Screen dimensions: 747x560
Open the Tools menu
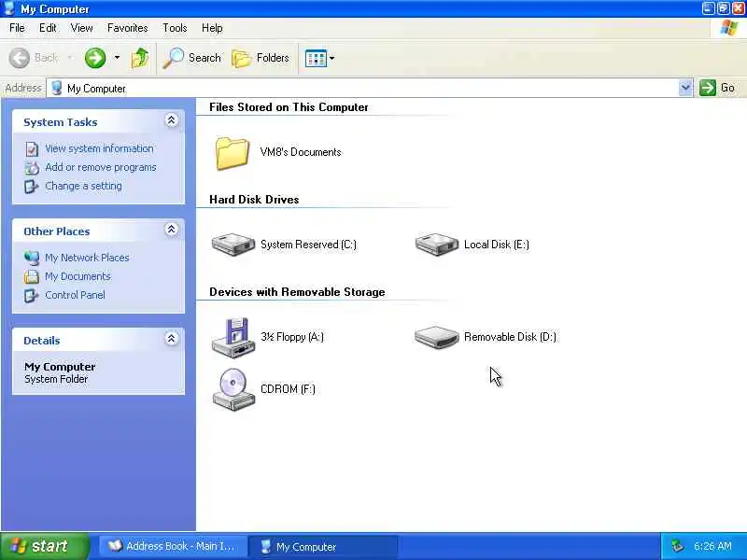pos(175,28)
